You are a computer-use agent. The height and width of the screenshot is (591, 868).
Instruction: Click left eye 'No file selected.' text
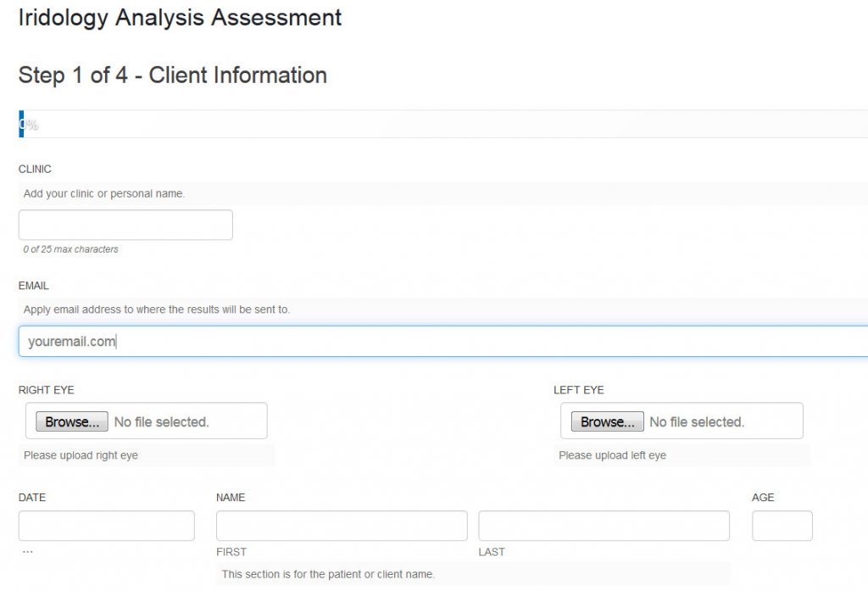click(697, 422)
